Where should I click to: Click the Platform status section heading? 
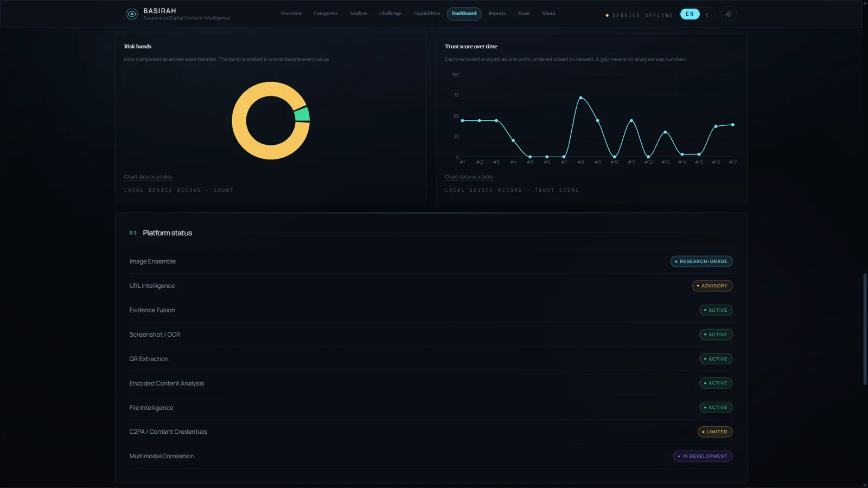tap(167, 233)
